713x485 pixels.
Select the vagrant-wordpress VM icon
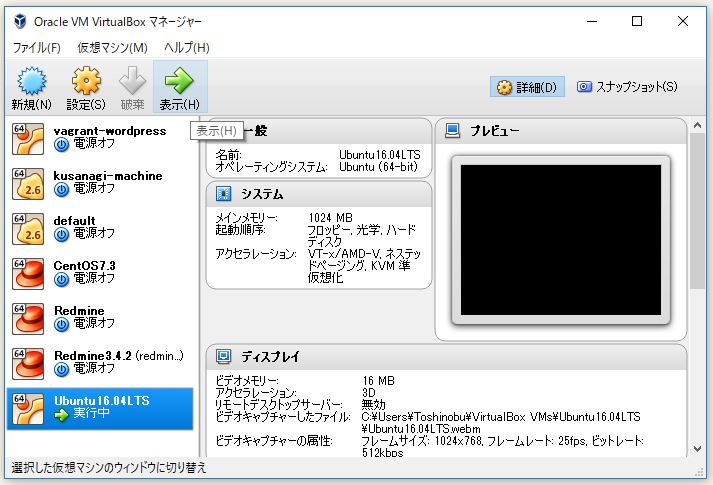click(x=28, y=139)
